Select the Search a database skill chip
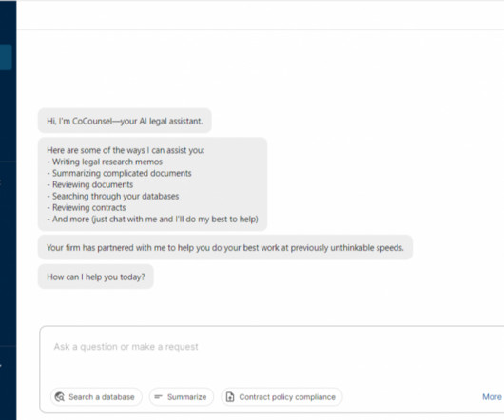This screenshot has height=420, width=504. 96,397
